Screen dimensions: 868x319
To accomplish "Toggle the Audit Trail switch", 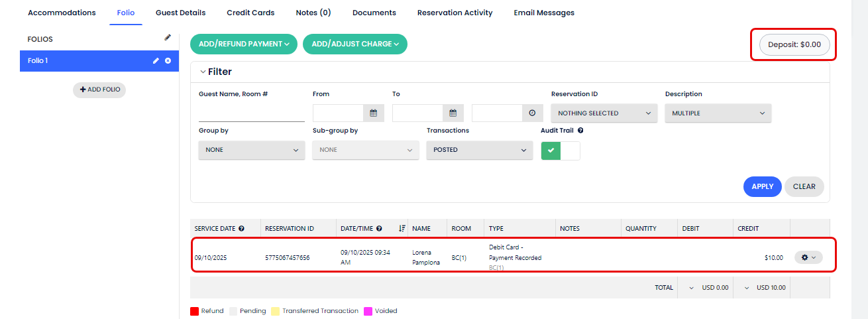I will [560, 151].
